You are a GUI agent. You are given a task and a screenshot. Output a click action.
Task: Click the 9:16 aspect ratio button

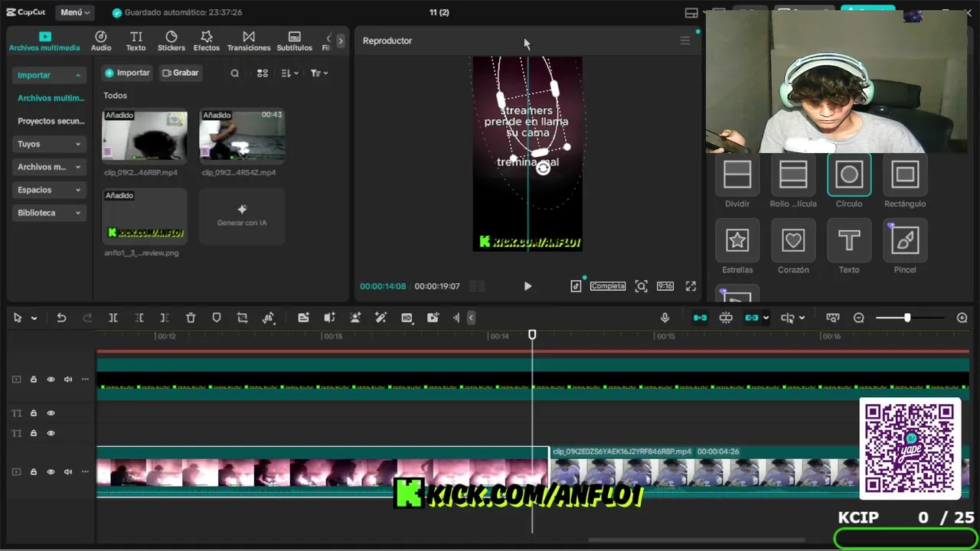click(665, 286)
